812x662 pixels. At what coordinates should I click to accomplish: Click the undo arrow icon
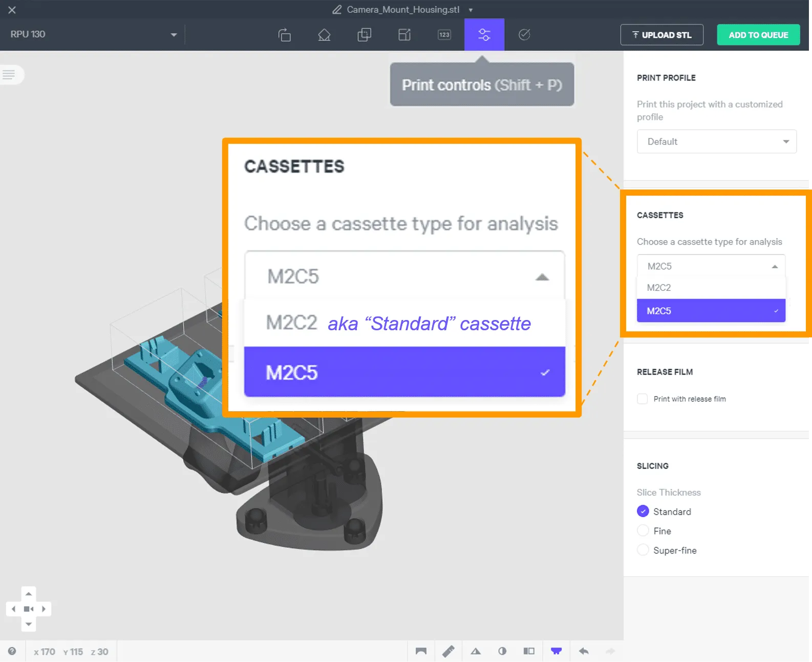pos(584,651)
